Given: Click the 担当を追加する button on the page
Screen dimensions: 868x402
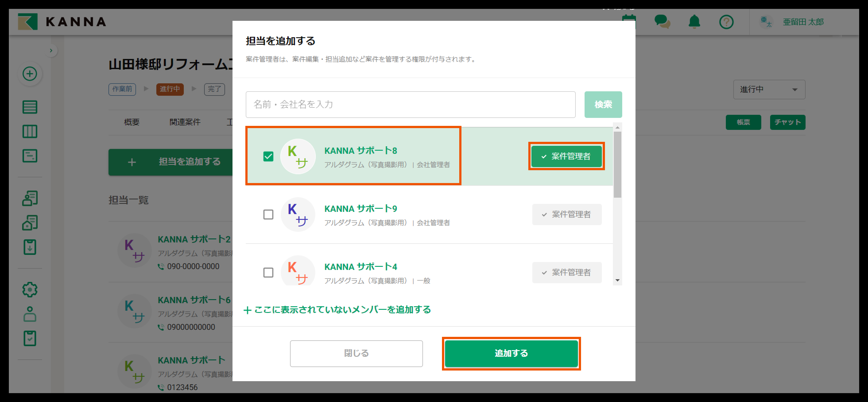Looking at the screenshot, I should point(170,162).
